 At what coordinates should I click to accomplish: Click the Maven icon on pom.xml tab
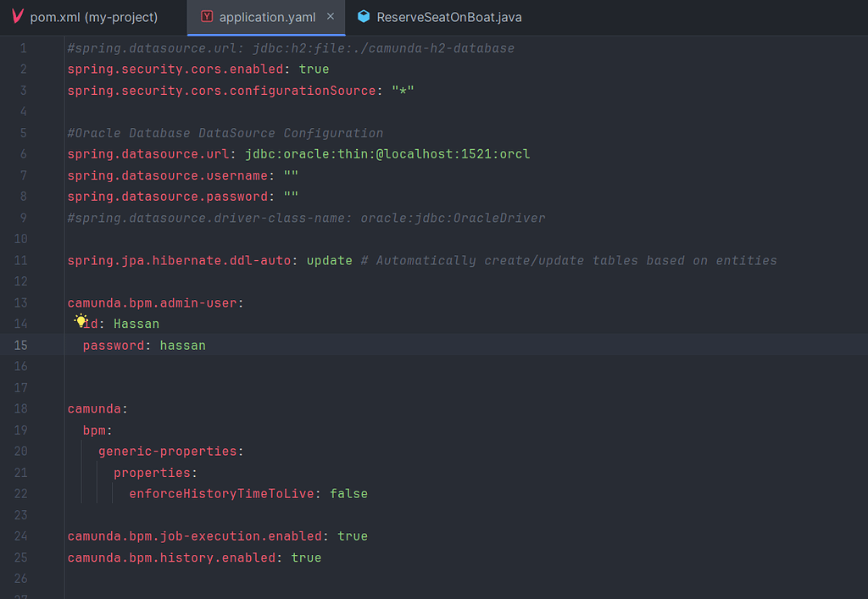(x=18, y=17)
